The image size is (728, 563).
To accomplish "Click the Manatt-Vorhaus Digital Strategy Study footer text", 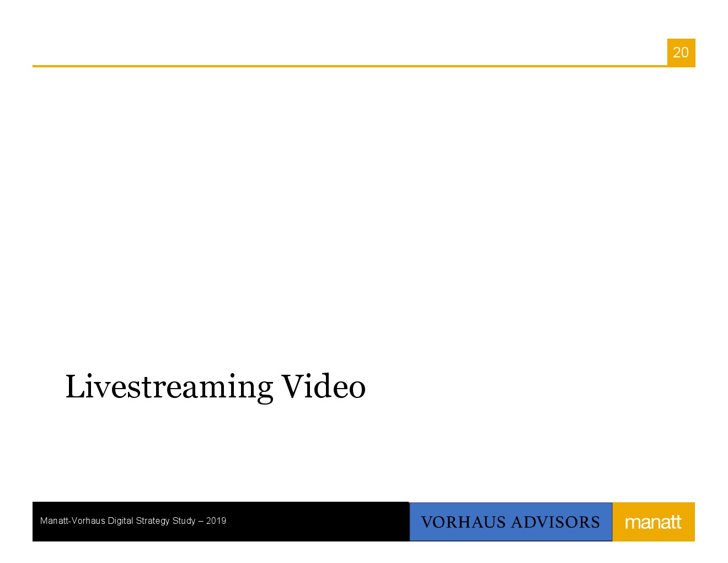I will [133, 520].
